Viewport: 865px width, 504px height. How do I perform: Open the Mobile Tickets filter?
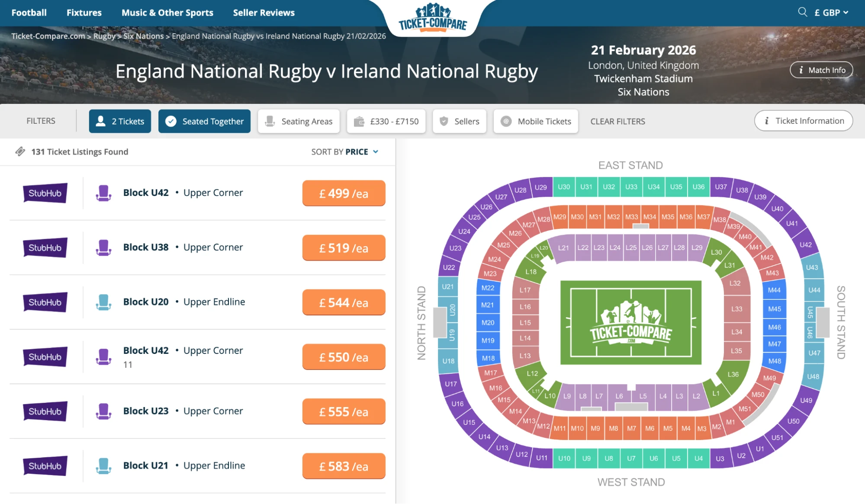(535, 121)
